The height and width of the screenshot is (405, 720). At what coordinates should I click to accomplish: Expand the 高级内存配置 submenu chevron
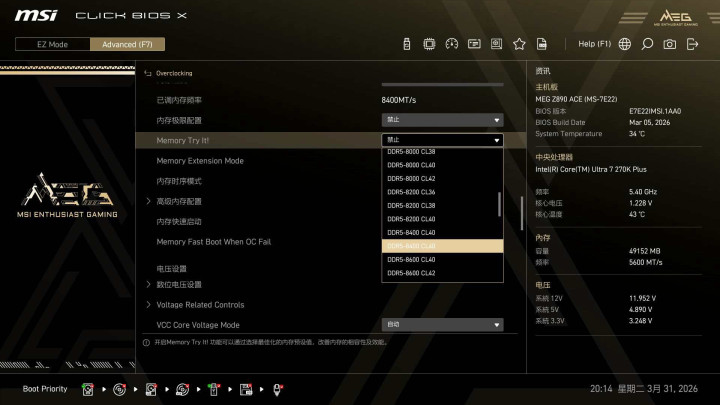(x=148, y=201)
